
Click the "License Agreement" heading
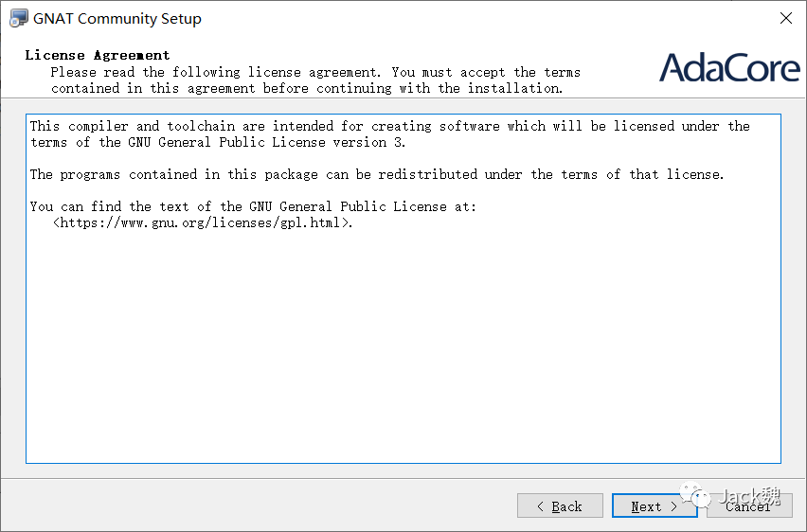tap(98, 55)
